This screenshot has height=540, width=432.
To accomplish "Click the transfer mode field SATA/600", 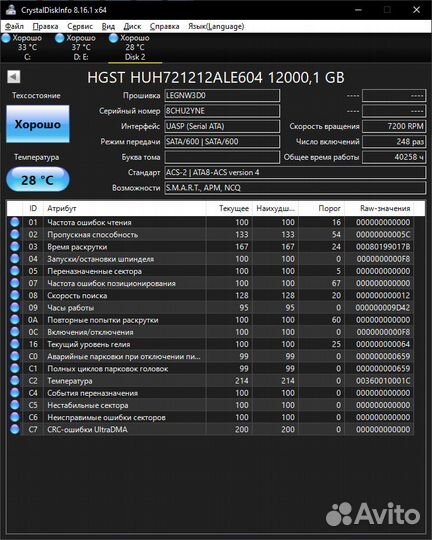I will click(x=222, y=142).
